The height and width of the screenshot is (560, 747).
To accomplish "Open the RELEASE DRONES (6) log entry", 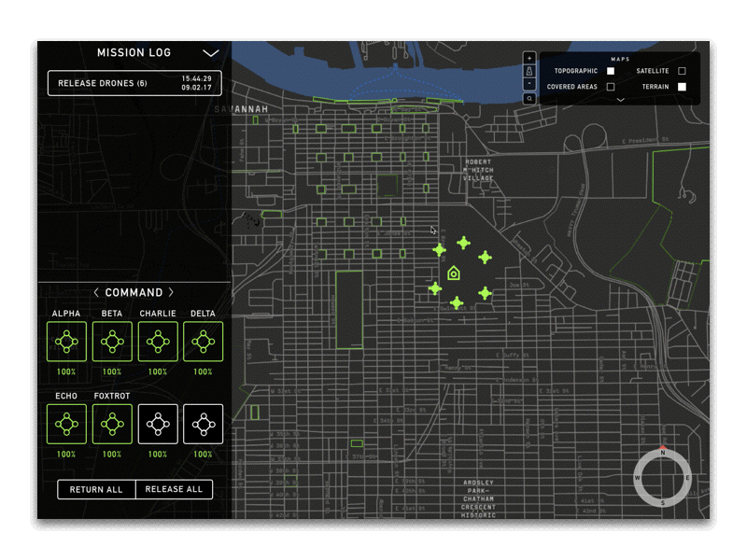I will (134, 83).
